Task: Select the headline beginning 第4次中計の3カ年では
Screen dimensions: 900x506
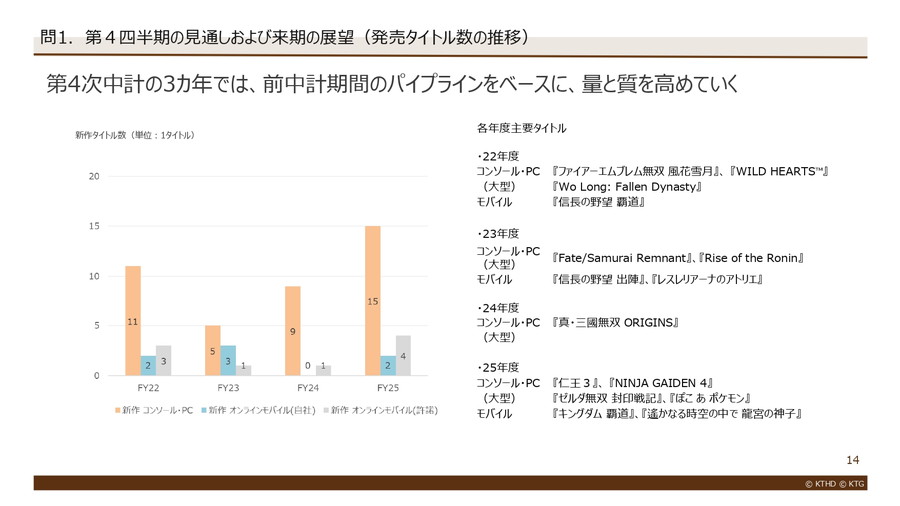Action: pos(391,84)
